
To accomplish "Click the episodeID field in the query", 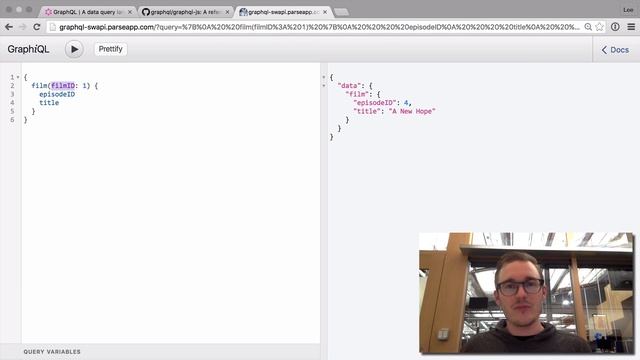I will pos(57,94).
